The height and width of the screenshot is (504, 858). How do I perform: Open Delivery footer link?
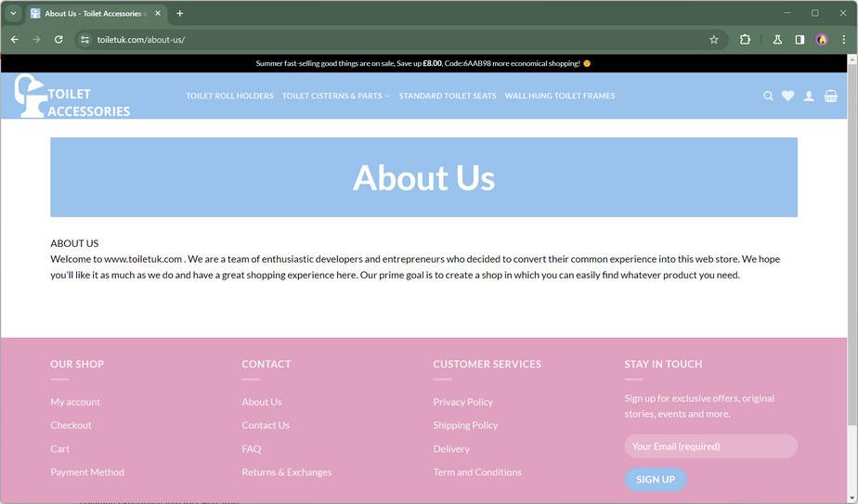point(451,448)
